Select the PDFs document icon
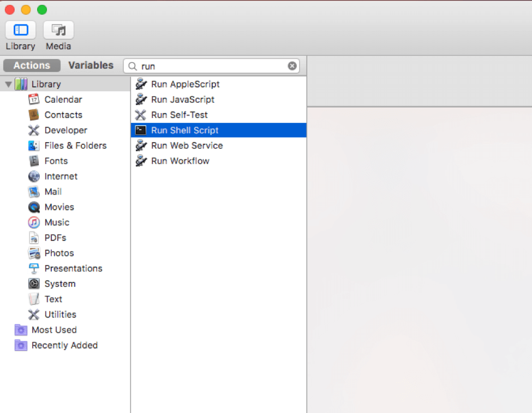Image resolution: width=532 pixels, height=413 pixels. [x=34, y=238]
